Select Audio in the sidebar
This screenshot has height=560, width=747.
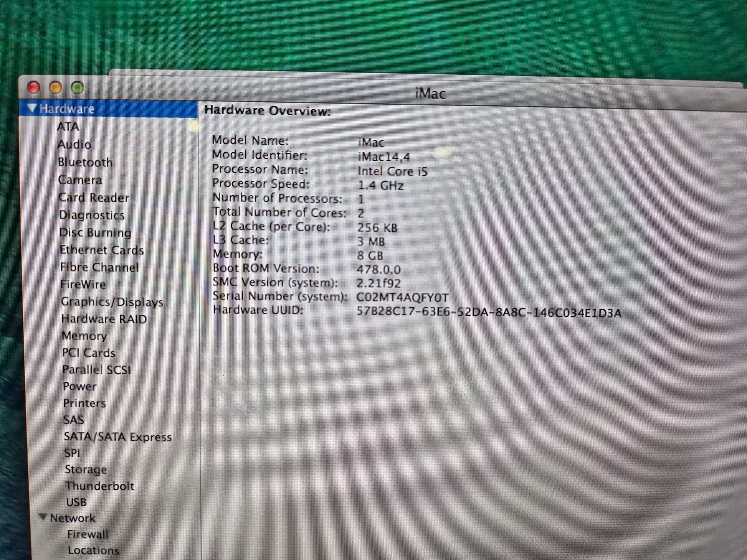pyautogui.click(x=74, y=145)
